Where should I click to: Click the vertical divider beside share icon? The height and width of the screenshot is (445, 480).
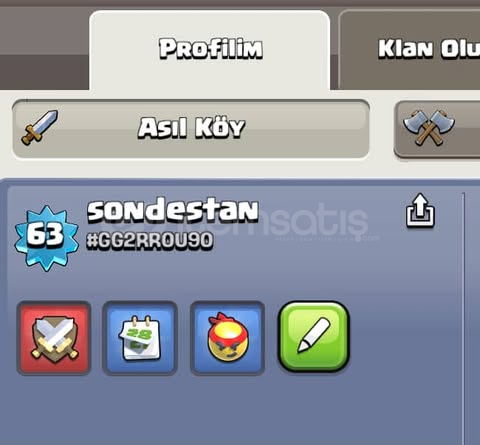463,317
